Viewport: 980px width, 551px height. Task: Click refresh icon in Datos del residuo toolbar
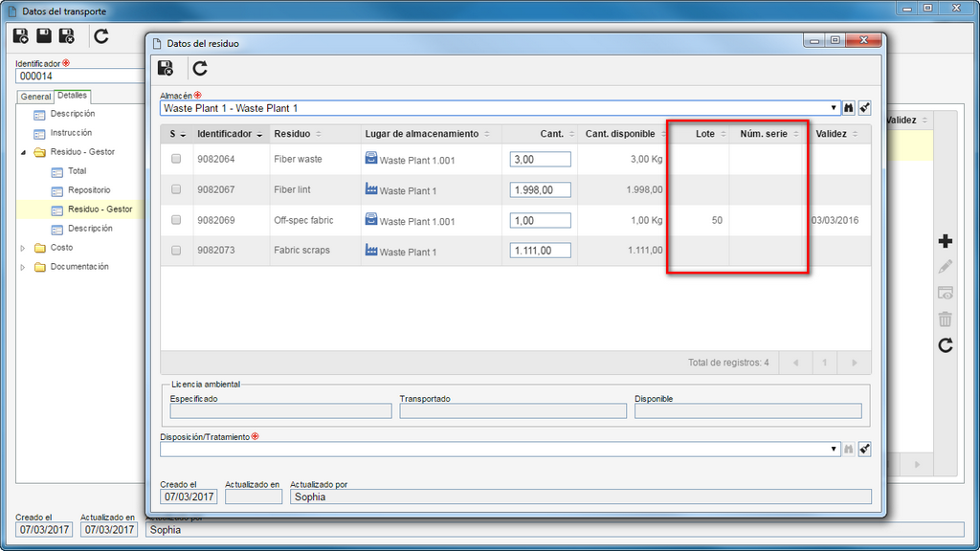coord(200,68)
